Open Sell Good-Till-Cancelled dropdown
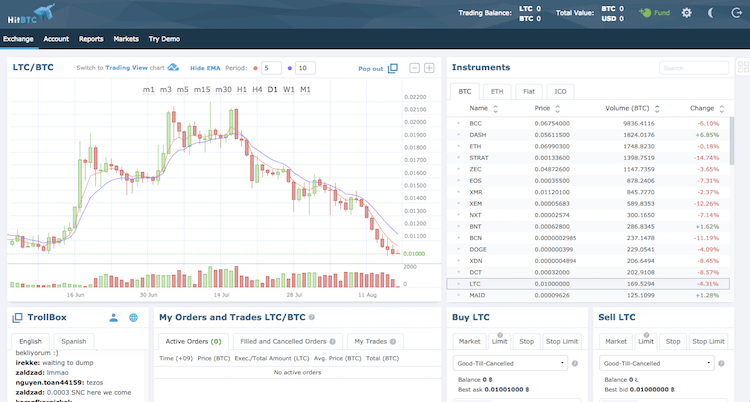Image resolution: width=750 pixels, height=402 pixels. (657, 363)
